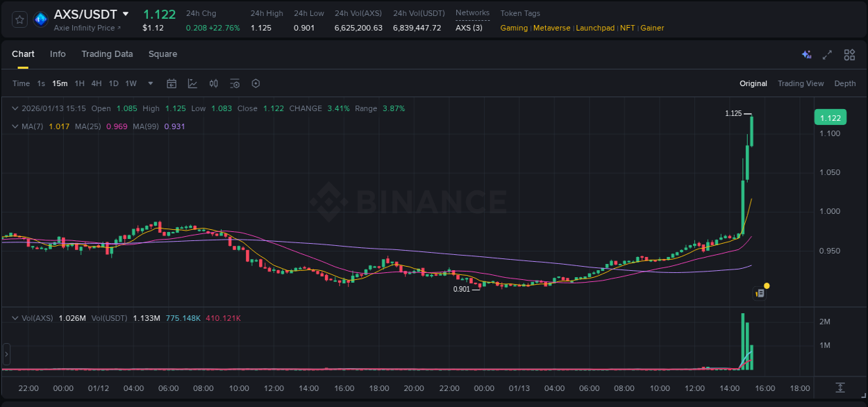This screenshot has height=407, width=868.
Task: Switch to Depth view
Action: pyautogui.click(x=844, y=83)
